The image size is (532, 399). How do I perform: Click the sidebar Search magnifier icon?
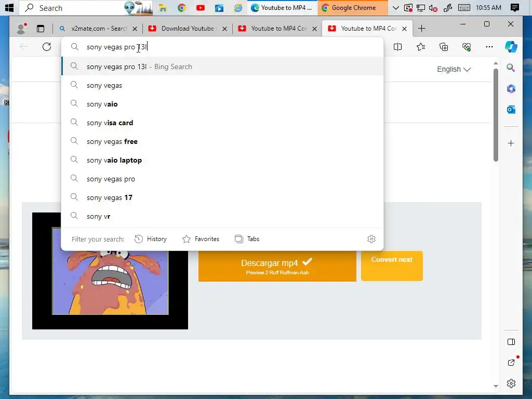pos(511,68)
